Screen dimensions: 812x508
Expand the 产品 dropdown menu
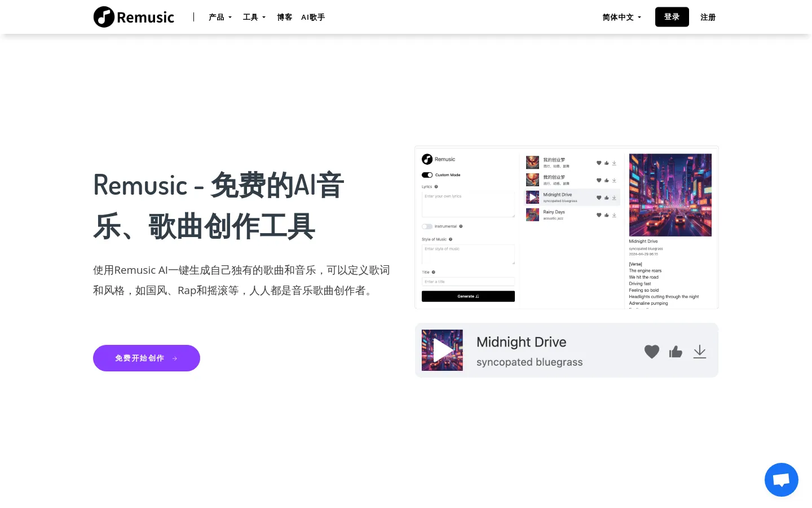click(x=220, y=17)
